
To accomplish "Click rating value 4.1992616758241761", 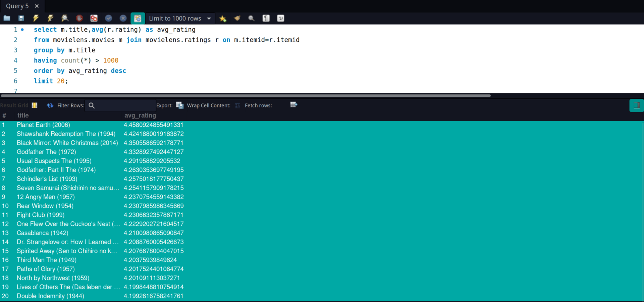I will click(154, 296).
